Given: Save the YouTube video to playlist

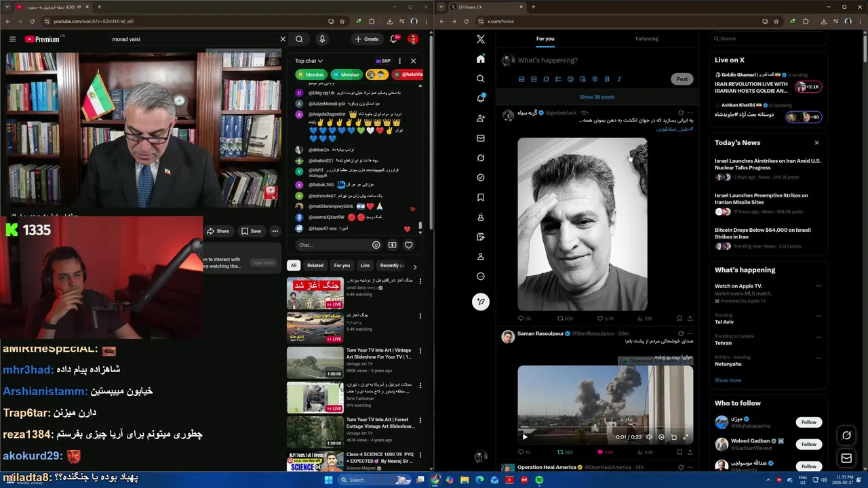Looking at the screenshot, I should 251,231.
